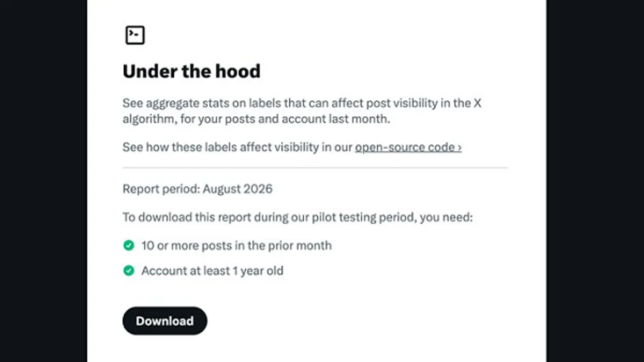
Task: Click the chevron arrow after open-source code
Action: [x=459, y=147]
